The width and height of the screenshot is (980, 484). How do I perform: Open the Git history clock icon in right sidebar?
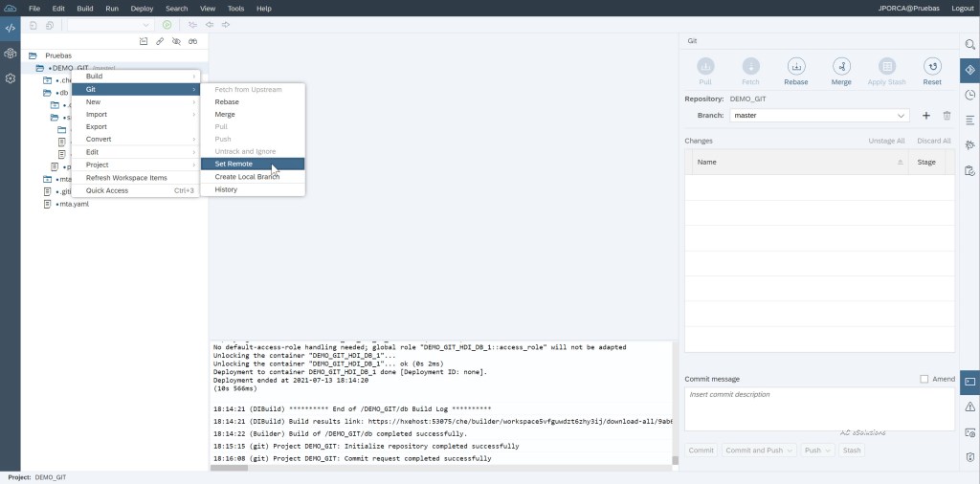click(969, 95)
